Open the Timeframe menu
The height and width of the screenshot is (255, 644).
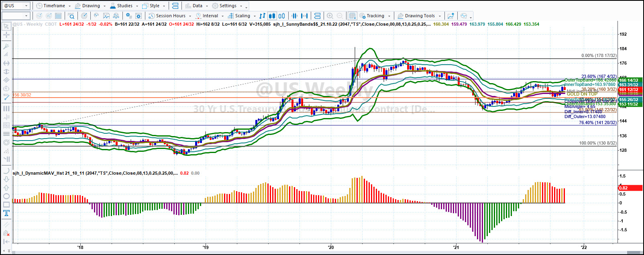tap(51, 6)
